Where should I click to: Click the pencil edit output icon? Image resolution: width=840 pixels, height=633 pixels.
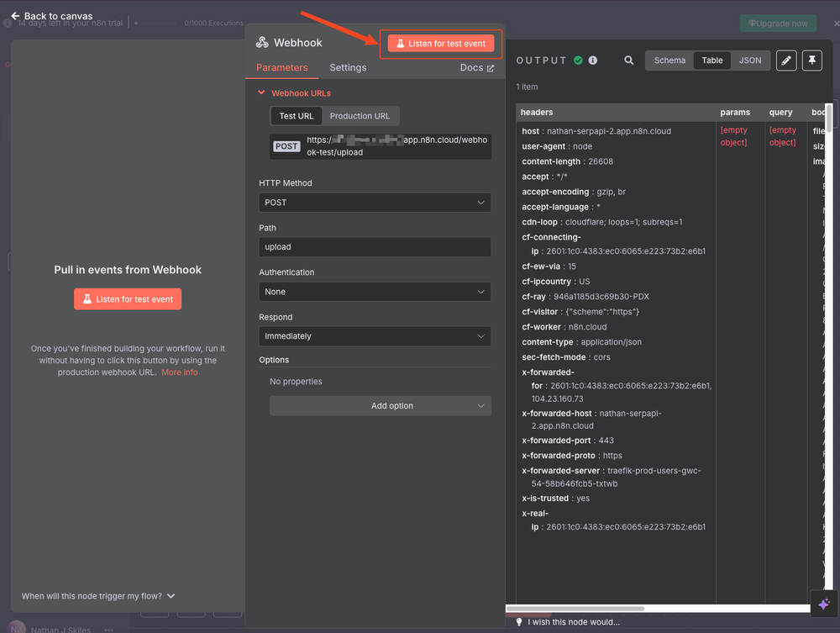point(785,61)
